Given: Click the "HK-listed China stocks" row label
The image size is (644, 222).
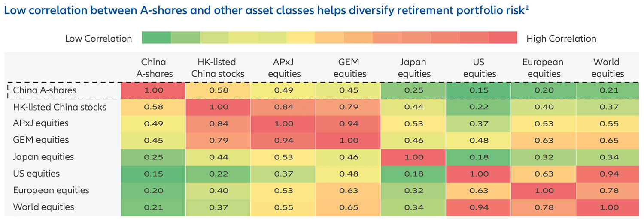Looking at the screenshot, I should pos(60,107).
